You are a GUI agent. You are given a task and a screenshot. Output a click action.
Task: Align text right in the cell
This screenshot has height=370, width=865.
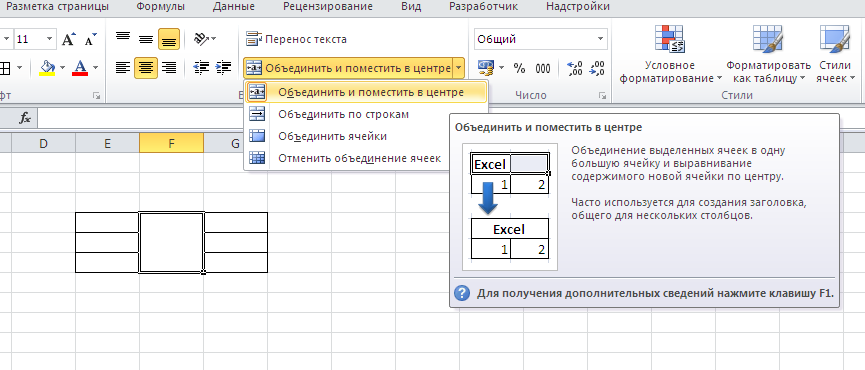[169, 68]
